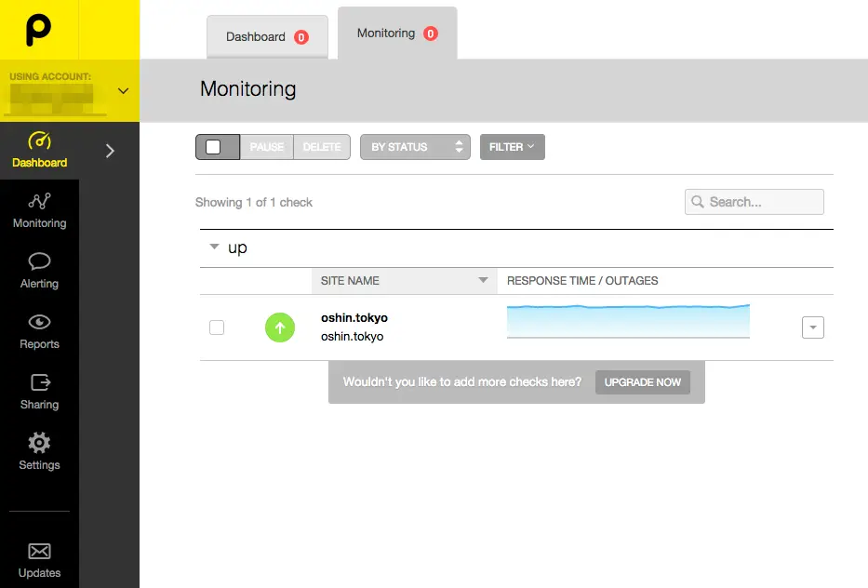Switch to the Dashboard tab

[266, 37]
